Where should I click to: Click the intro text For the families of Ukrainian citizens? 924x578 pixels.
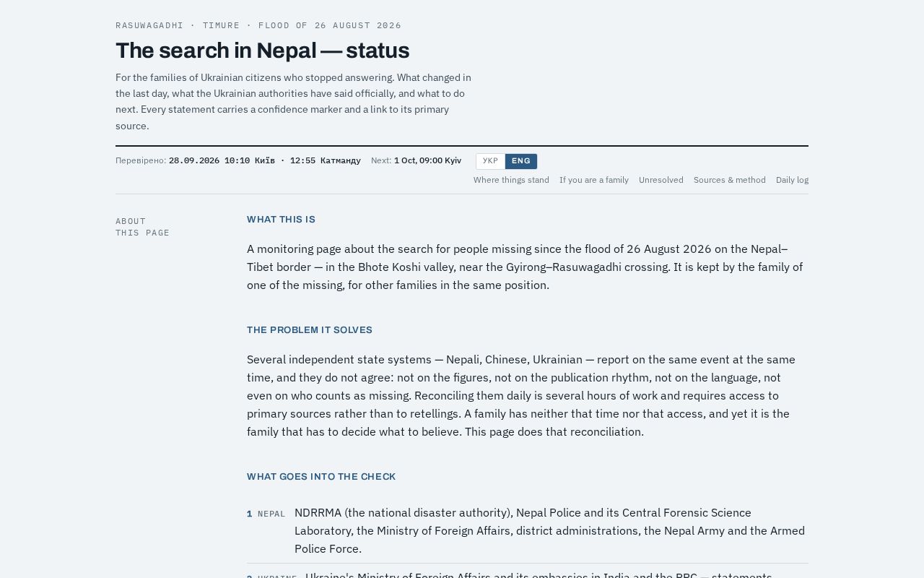click(293, 101)
